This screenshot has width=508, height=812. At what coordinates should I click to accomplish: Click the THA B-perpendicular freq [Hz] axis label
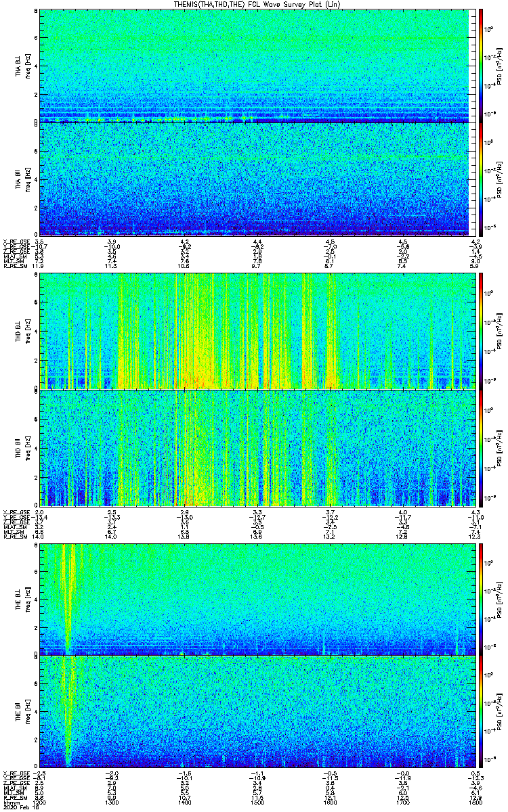[x=27, y=66]
